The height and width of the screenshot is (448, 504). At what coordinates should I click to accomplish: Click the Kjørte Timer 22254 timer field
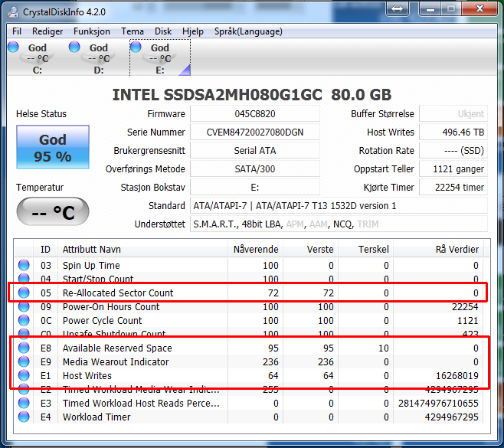453,187
